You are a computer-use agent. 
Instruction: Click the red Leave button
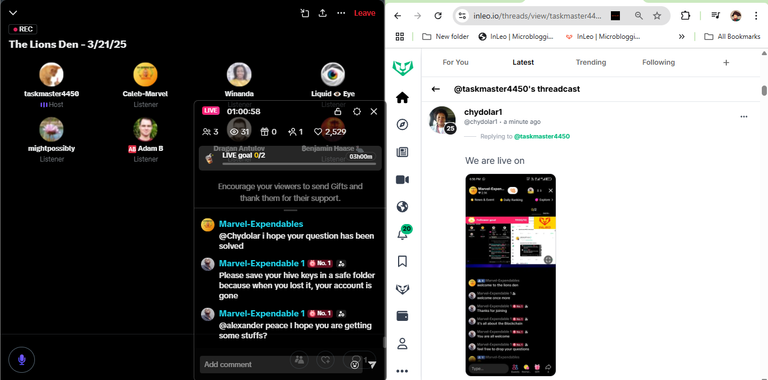(x=364, y=13)
